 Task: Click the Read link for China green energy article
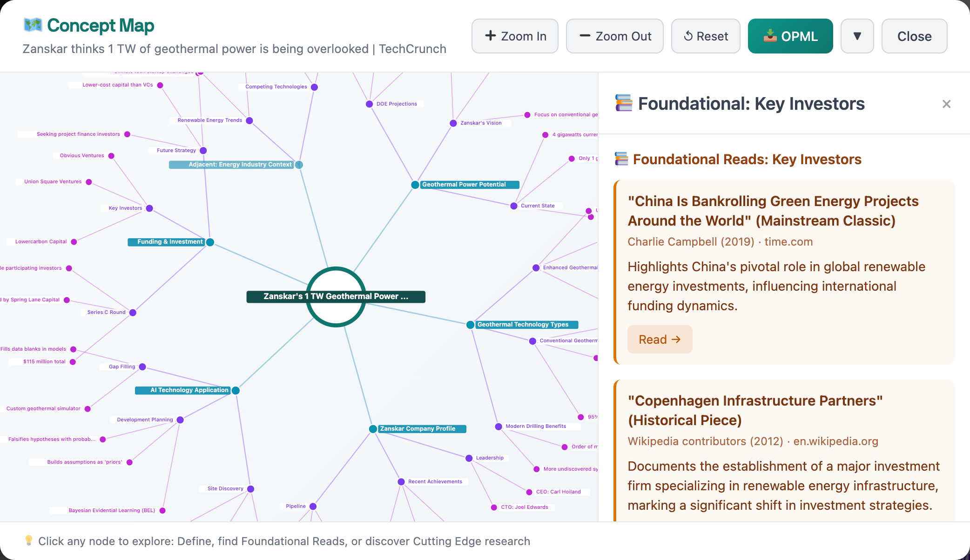660,339
